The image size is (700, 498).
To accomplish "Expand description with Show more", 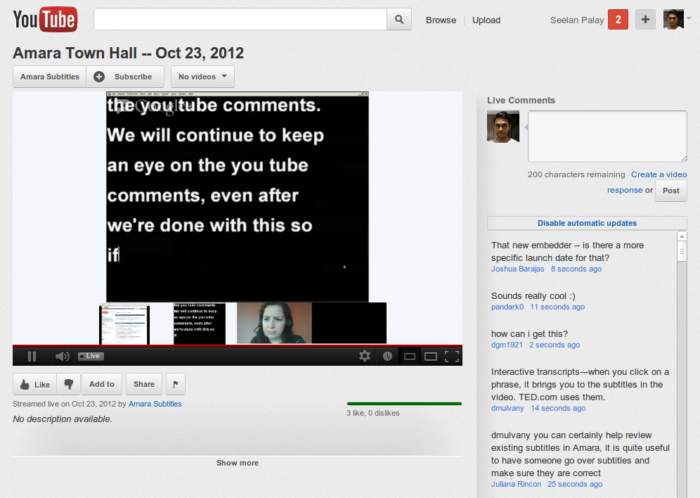I will click(x=237, y=463).
